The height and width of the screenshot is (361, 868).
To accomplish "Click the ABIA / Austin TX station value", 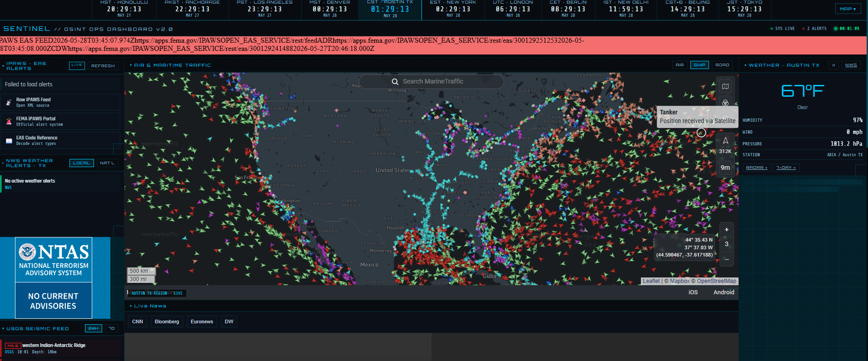I will [x=844, y=155].
